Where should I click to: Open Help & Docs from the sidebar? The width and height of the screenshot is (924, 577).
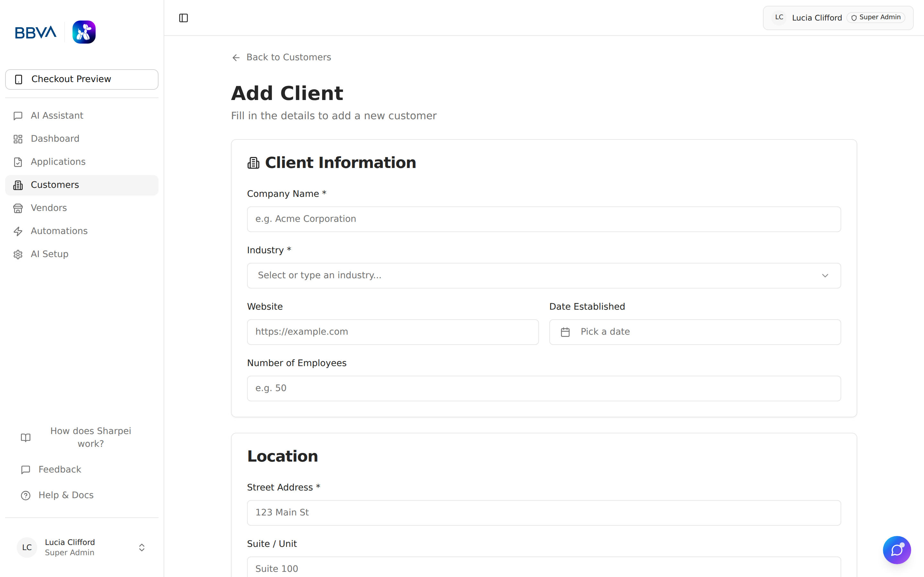[x=65, y=495]
